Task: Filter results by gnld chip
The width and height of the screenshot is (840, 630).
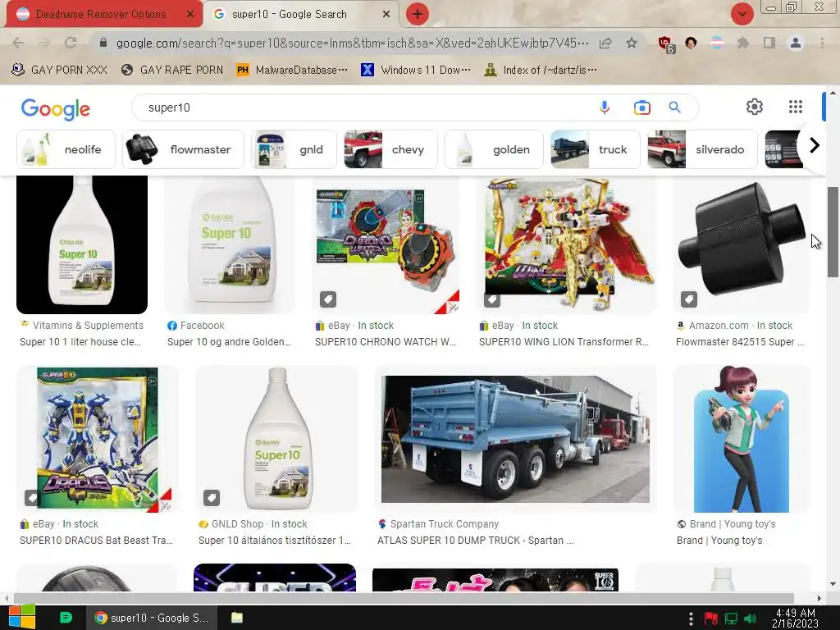Action: click(294, 149)
